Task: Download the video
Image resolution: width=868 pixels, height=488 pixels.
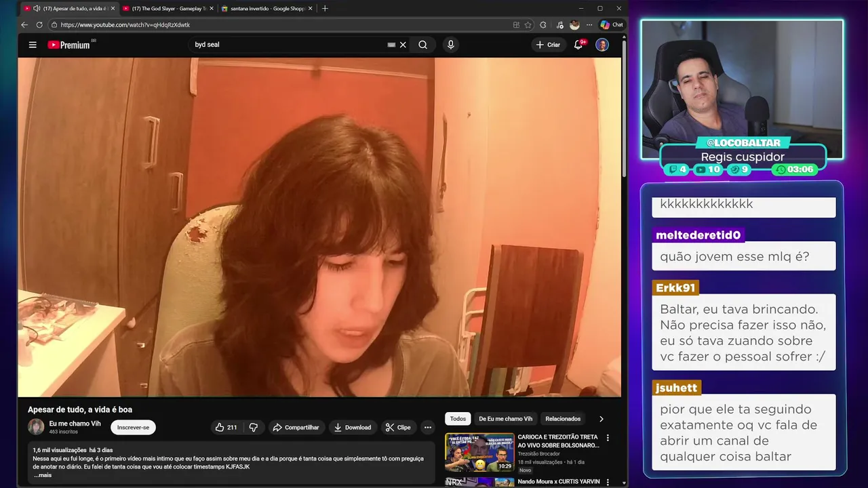Action: pos(353,428)
